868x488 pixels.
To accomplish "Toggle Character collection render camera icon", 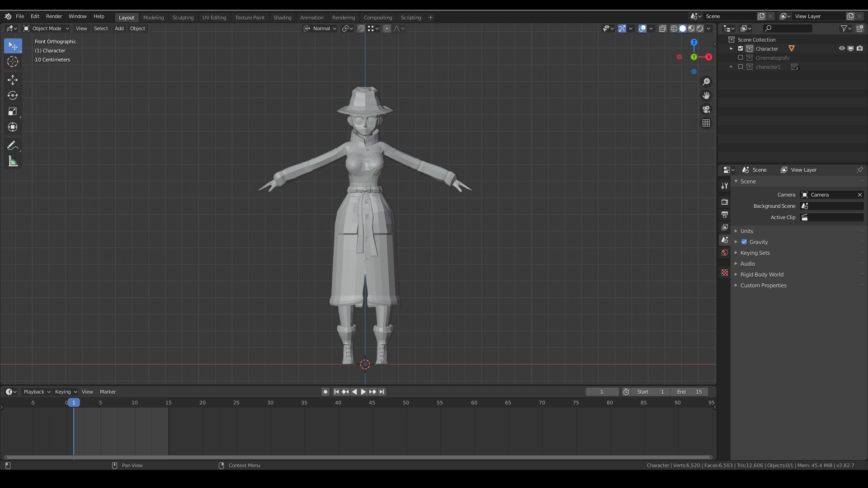I will [x=860, y=48].
